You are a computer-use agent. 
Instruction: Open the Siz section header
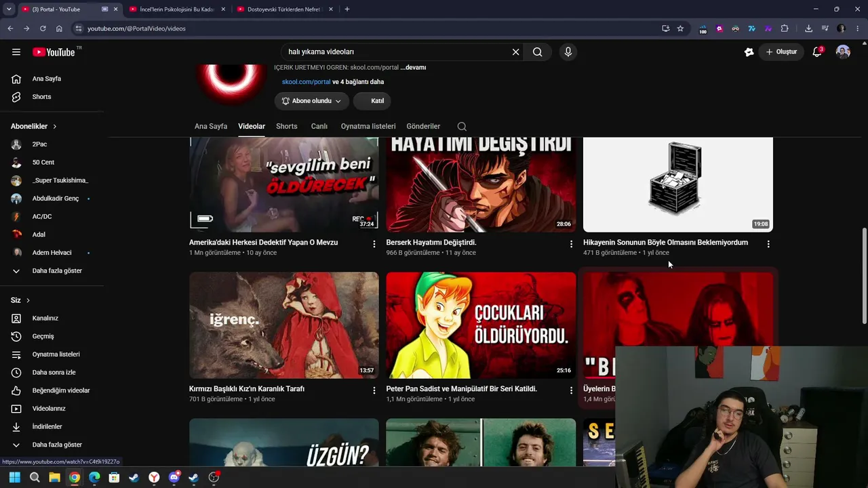tap(20, 300)
